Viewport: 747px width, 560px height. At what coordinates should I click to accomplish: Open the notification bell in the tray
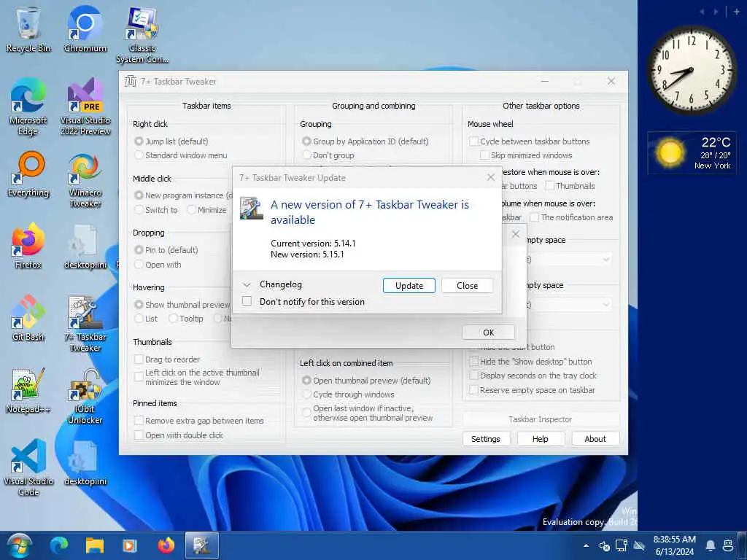711,545
